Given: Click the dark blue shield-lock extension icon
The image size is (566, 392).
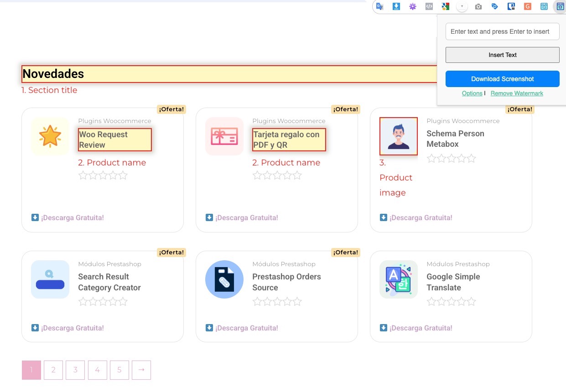Looking at the screenshot, I should (511, 6).
